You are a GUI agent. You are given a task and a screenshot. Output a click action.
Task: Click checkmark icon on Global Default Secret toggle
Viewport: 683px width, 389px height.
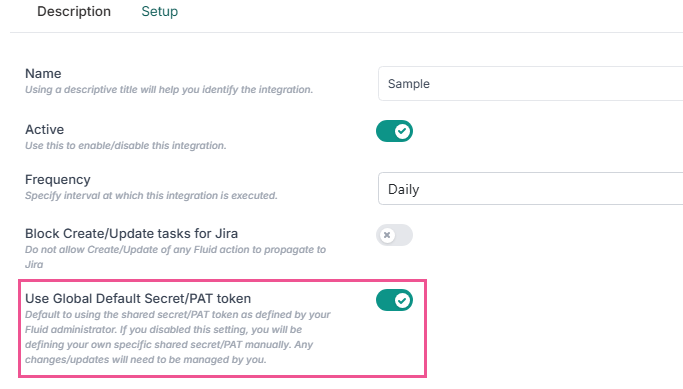(402, 300)
